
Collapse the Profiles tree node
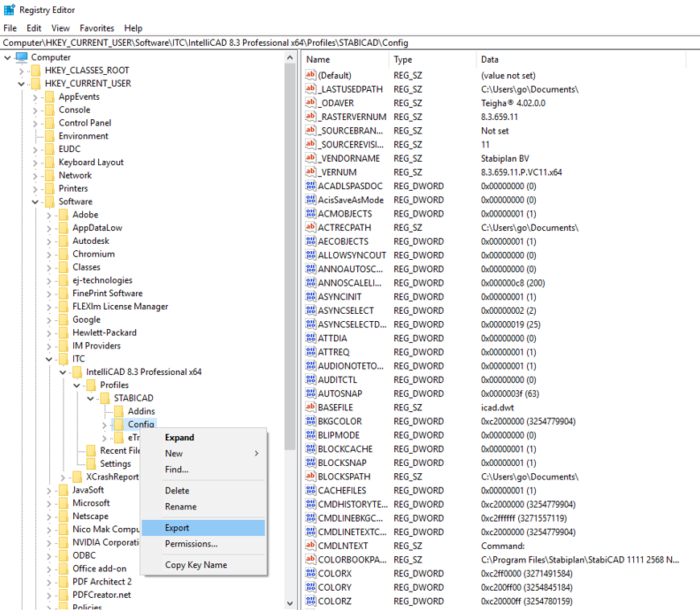[x=76, y=385]
